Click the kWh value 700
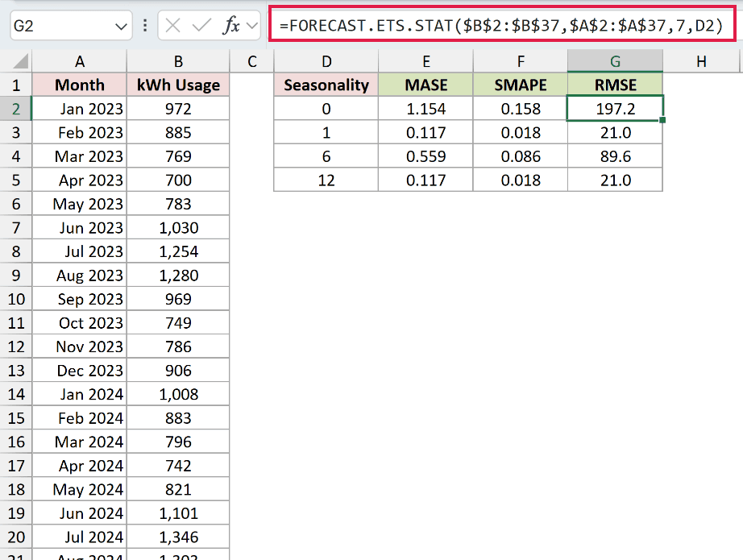Image resolution: width=743 pixels, height=560 pixels. point(178,180)
